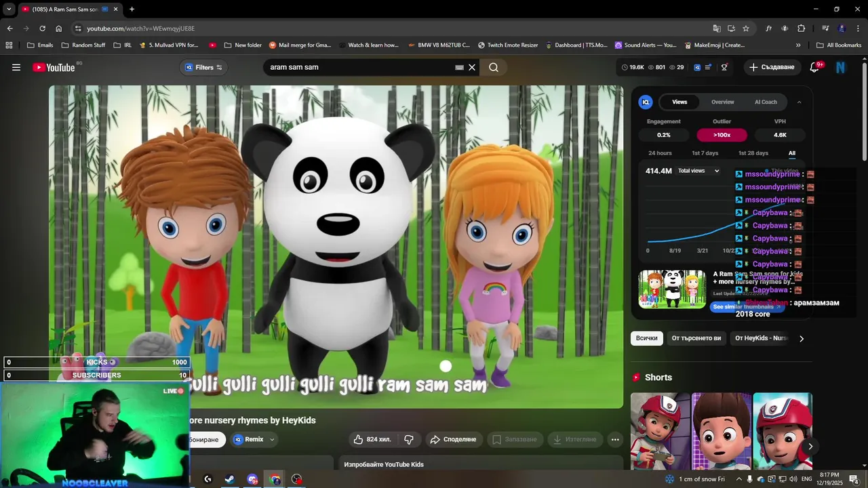The image size is (868, 488).
Task: Select the All time range
Action: [791, 153]
